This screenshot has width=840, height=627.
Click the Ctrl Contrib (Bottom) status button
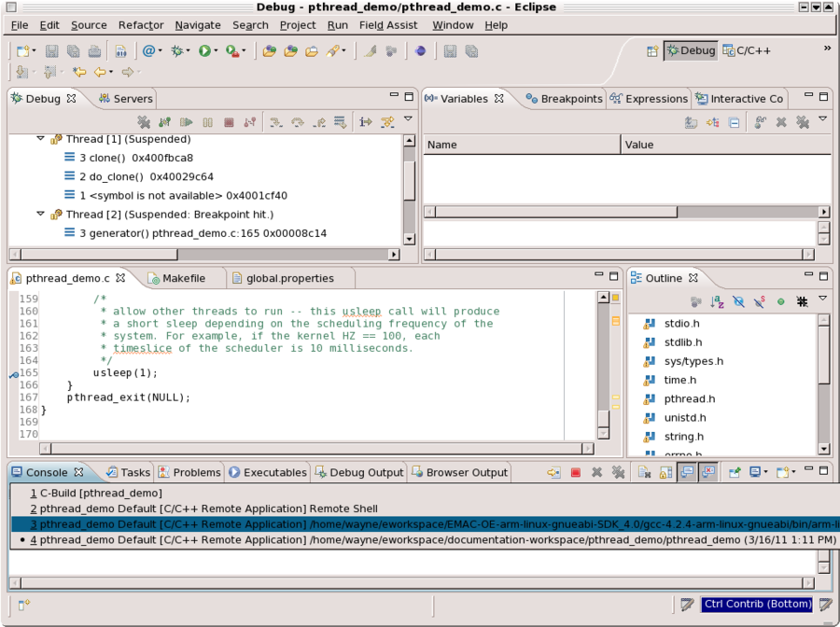tap(757, 604)
